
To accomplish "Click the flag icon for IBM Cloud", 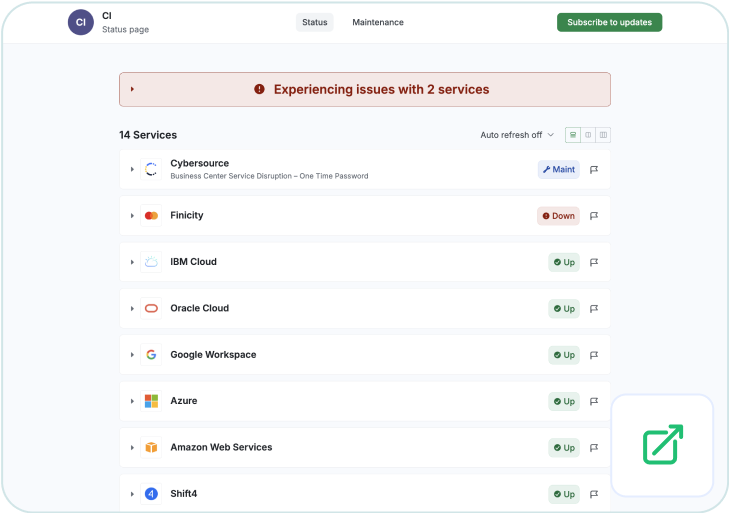I will [594, 262].
